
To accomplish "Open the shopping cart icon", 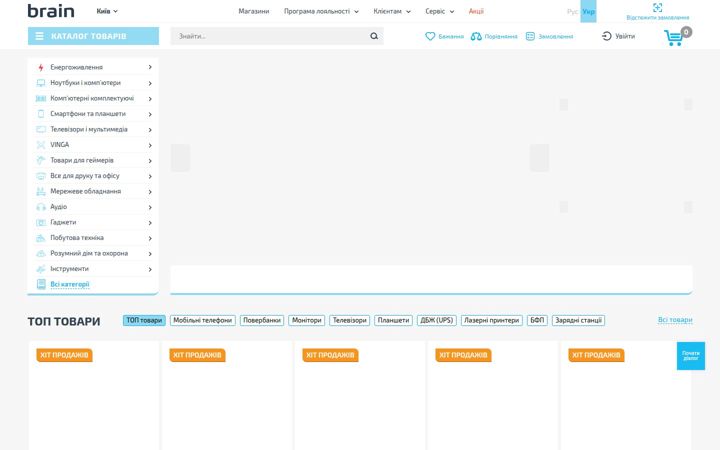I will click(674, 38).
